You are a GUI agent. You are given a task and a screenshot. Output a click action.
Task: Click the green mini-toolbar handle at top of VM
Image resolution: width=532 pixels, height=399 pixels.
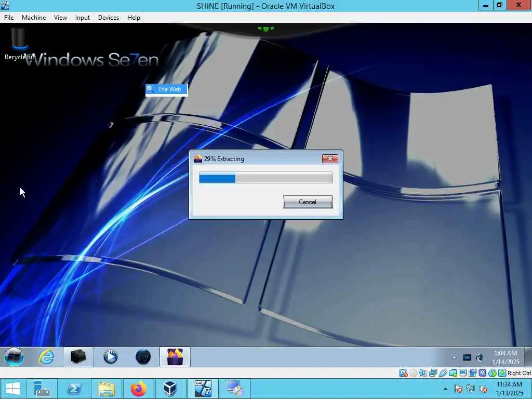point(265,29)
